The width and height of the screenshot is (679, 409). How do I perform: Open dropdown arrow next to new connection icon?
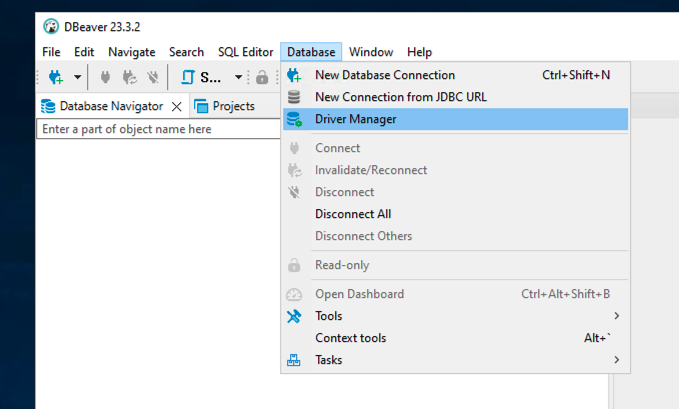pos(78,78)
